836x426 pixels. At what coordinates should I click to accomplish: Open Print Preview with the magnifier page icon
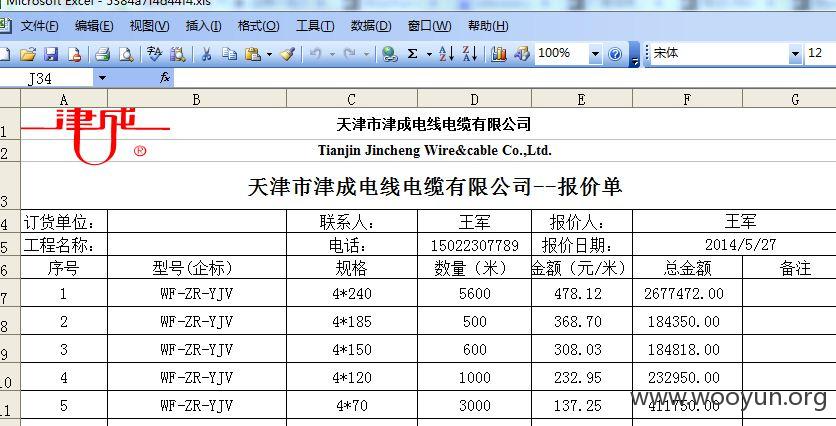tap(126, 54)
